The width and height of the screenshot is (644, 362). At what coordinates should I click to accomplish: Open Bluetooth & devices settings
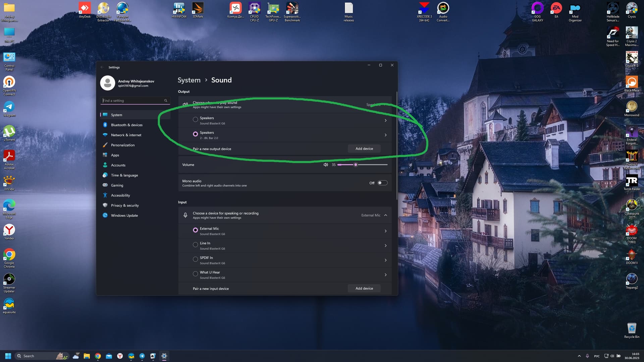coord(126,125)
